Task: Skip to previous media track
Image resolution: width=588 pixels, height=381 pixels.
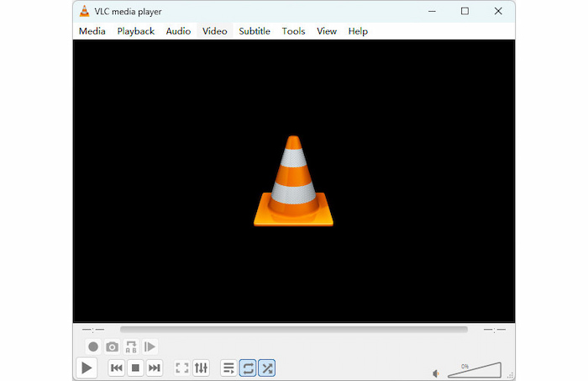Action: pyautogui.click(x=117, y=368)
